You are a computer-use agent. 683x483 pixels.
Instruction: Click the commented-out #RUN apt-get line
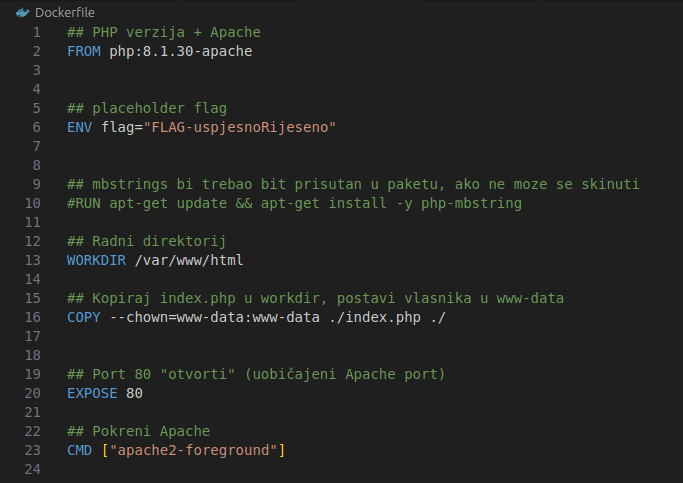(x=294, y=203)
